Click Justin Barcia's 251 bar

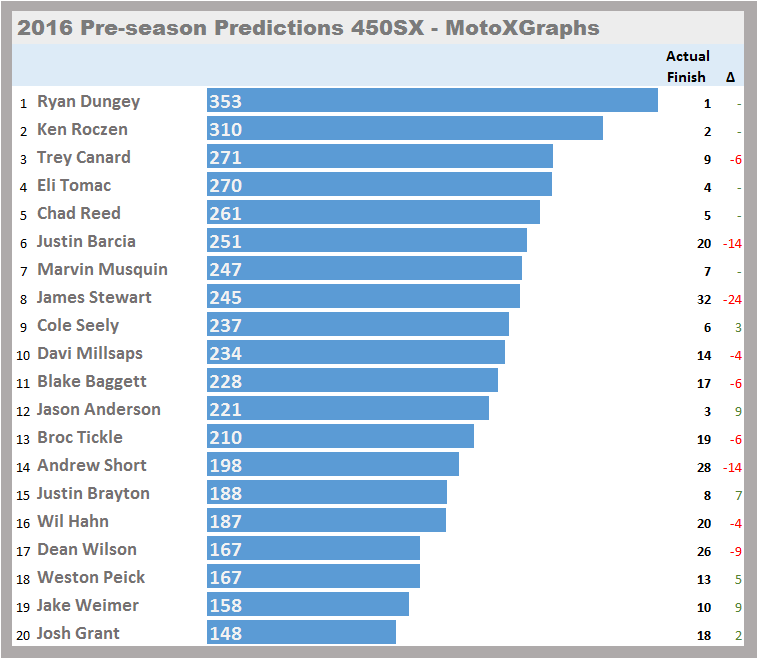366,241
